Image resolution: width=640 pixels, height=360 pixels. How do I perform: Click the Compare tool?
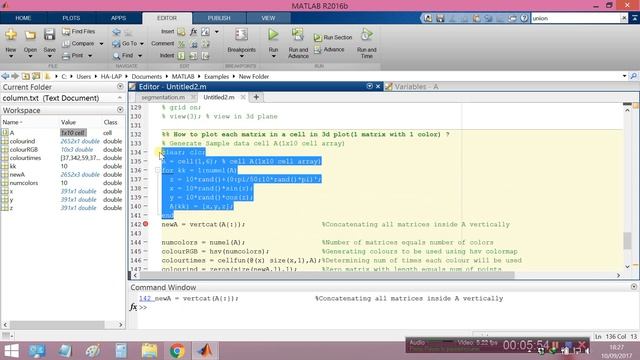point(78,43)
